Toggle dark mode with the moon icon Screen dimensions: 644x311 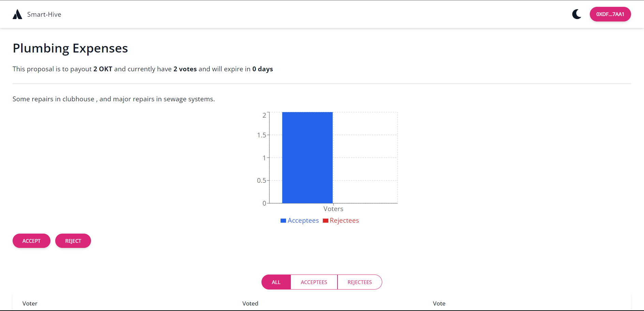576,14
